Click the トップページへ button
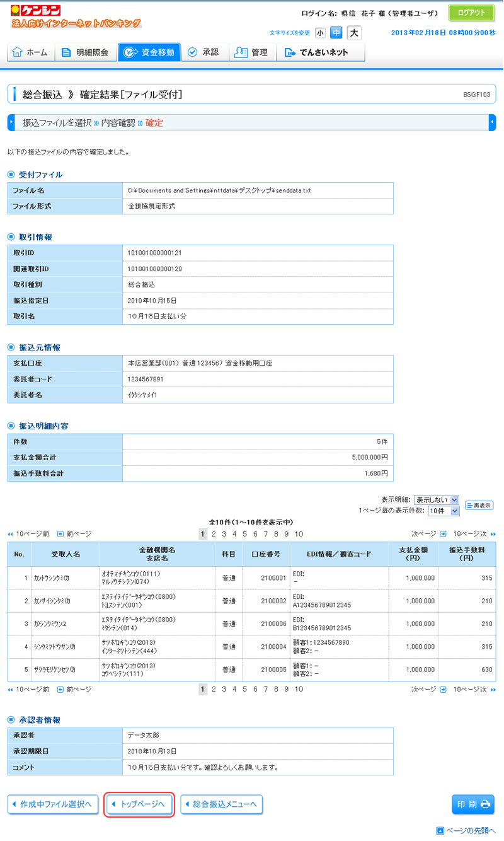The width and height of the screenshot is (504, 841). click(139, 804)
